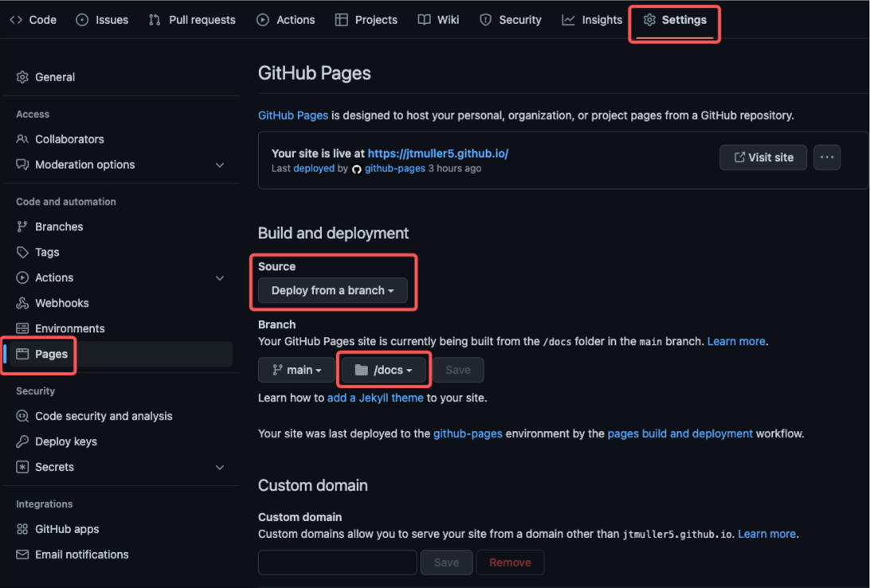The width and height of the screenshot is (870, 588).
Task: Go to the Actions repository tab
Action: [286, 20]
